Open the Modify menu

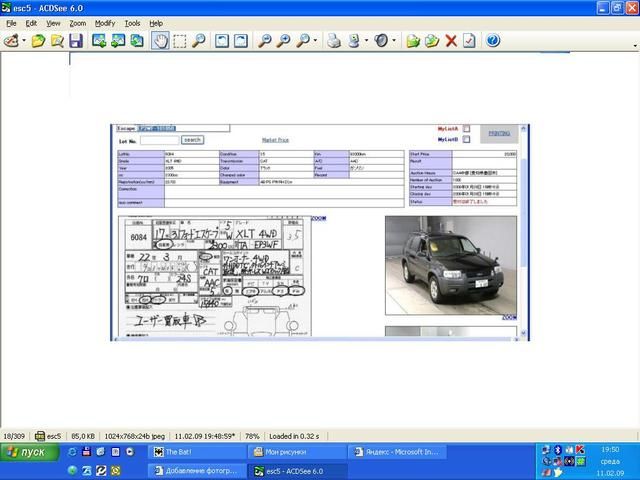105,23
